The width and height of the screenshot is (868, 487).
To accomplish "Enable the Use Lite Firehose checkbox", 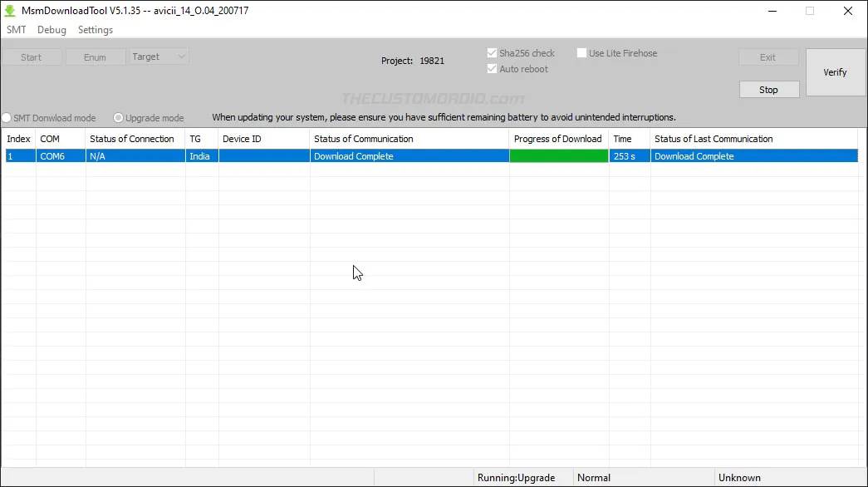I will pos(582,52).
